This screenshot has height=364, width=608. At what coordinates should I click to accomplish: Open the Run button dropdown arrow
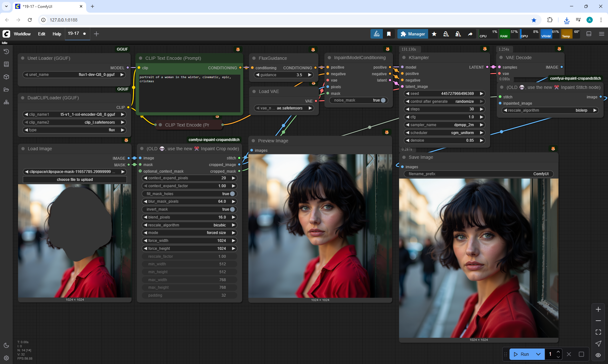point(538,354)
